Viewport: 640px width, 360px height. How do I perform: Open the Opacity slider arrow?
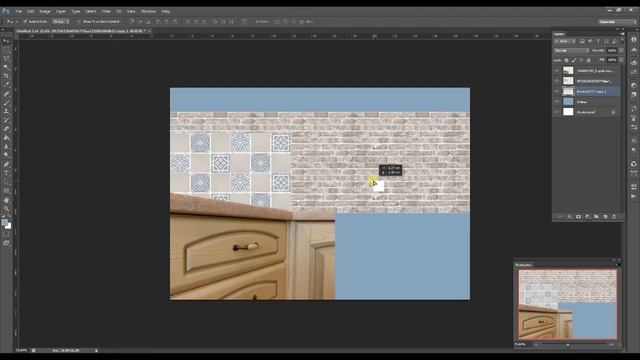point(621,51)
